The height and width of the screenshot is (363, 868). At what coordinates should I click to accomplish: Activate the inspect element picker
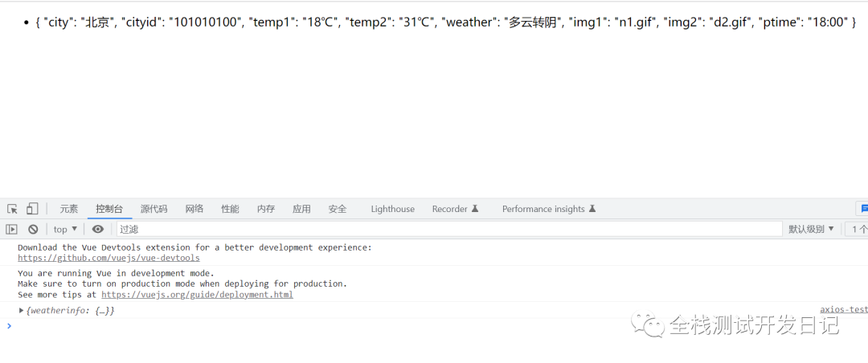pyautogui.click(x=12, y=209)
